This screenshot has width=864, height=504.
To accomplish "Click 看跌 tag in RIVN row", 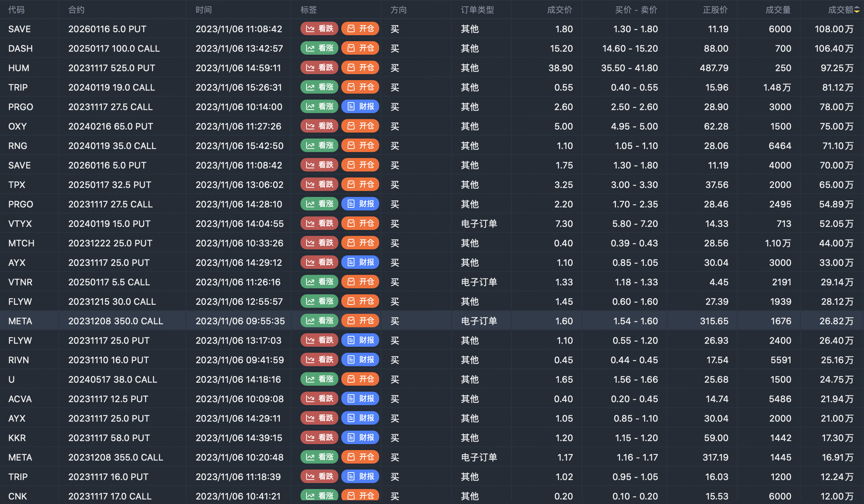I will [319, 360].
